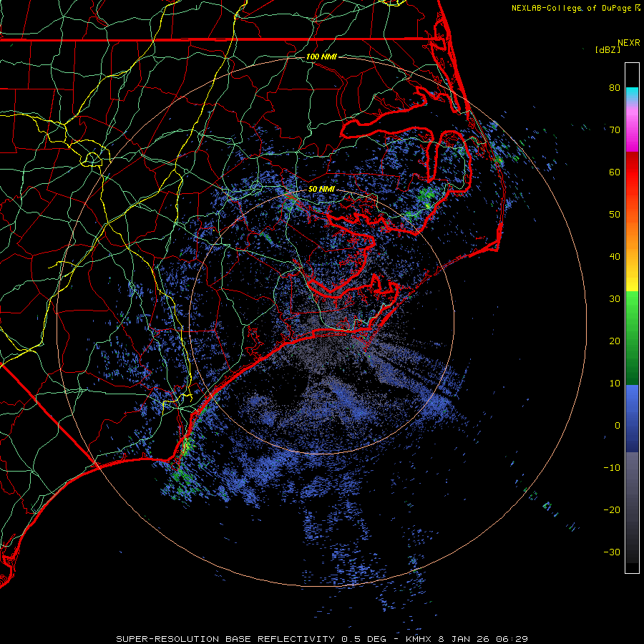Click the 60 value on the dBZ scale
The width and height of the screenshot is (644, 644).
point(615,172)
